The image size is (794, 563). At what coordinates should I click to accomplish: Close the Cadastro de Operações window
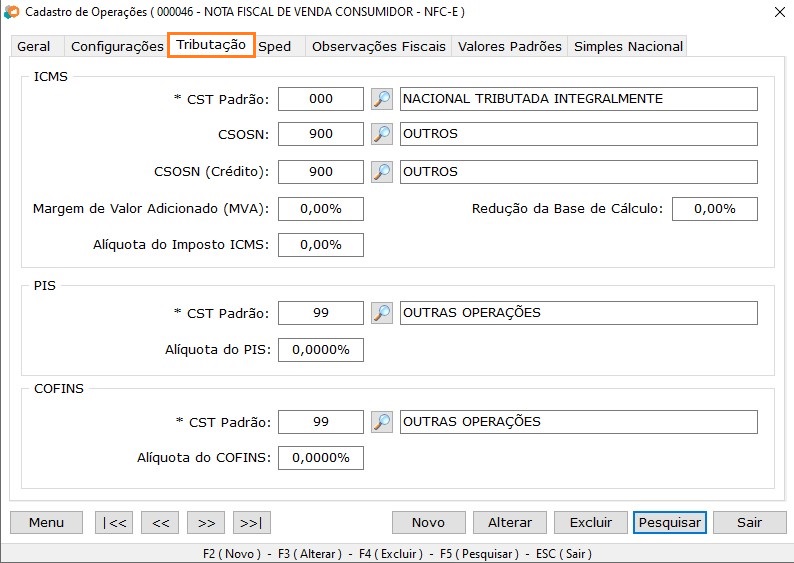778,12
